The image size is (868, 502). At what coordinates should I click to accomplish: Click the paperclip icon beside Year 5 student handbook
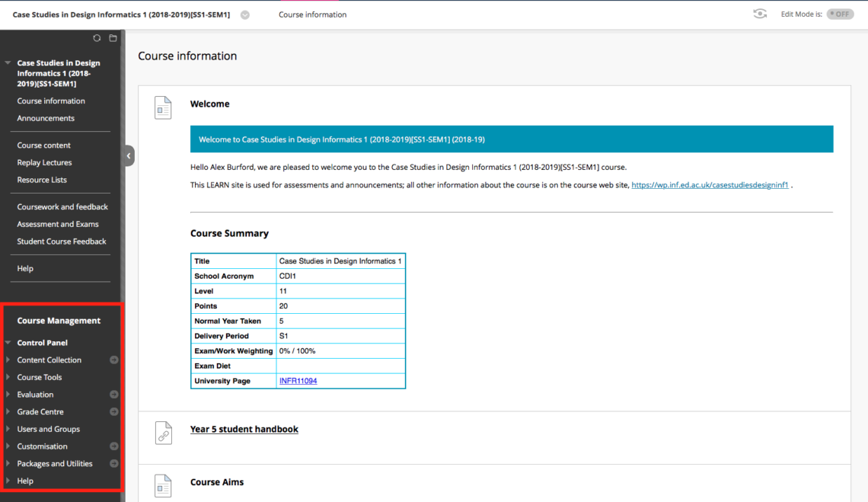(163, 433)
